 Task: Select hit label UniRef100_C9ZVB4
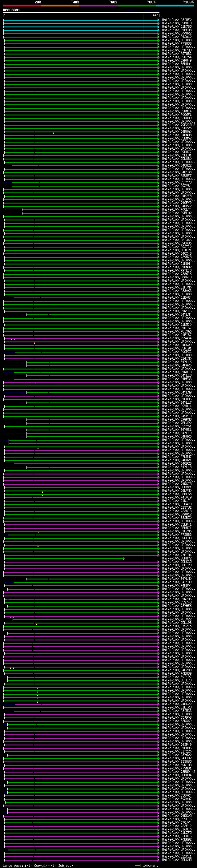177,186
